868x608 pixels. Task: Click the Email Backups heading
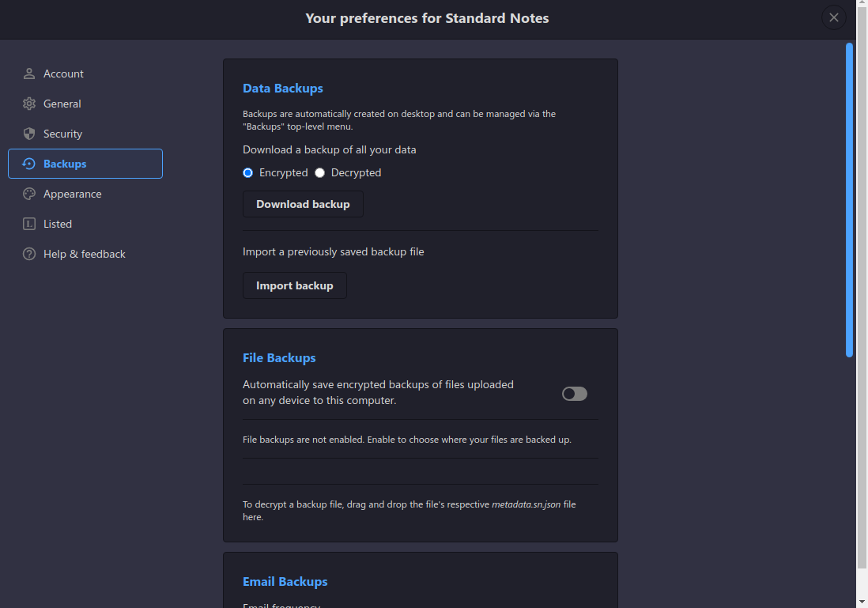click(285, 582)
